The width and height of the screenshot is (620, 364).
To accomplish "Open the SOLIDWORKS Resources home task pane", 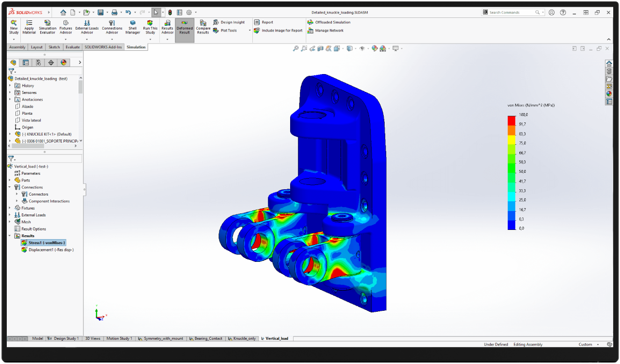I will pos(609,63).
